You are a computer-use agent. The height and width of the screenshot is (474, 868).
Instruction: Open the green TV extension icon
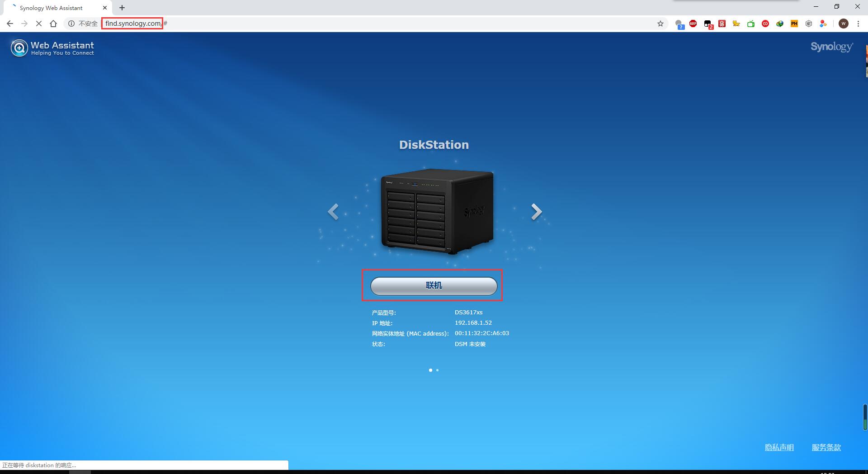(x=751, y=24)
